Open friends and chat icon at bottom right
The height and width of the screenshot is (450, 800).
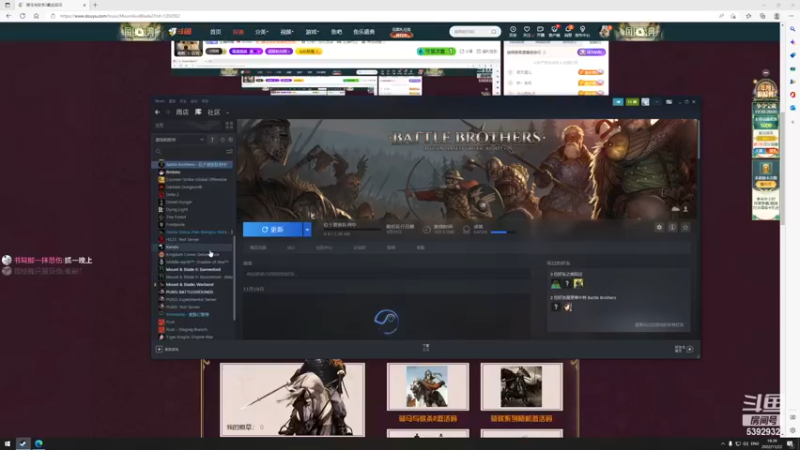point(690,349)
